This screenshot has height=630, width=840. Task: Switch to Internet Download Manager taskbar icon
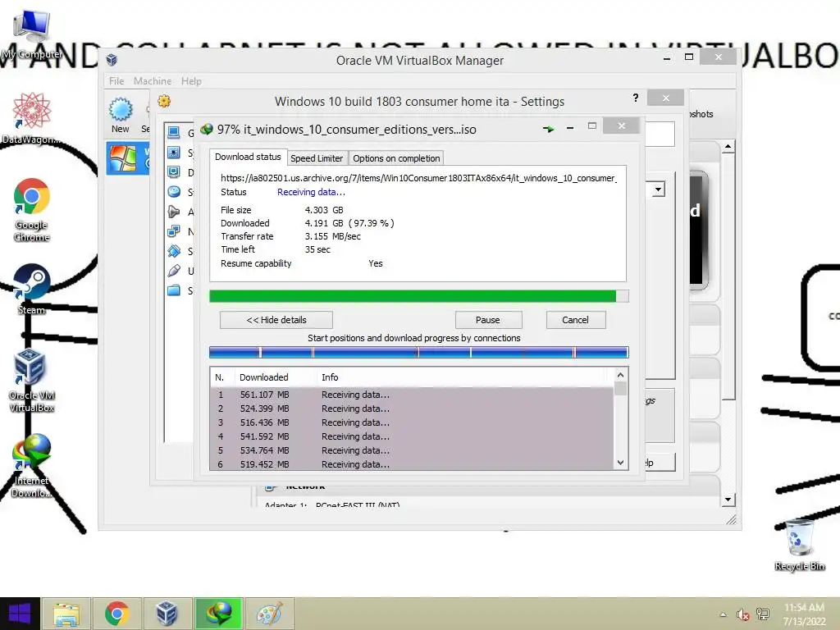[x=218, y=614]
